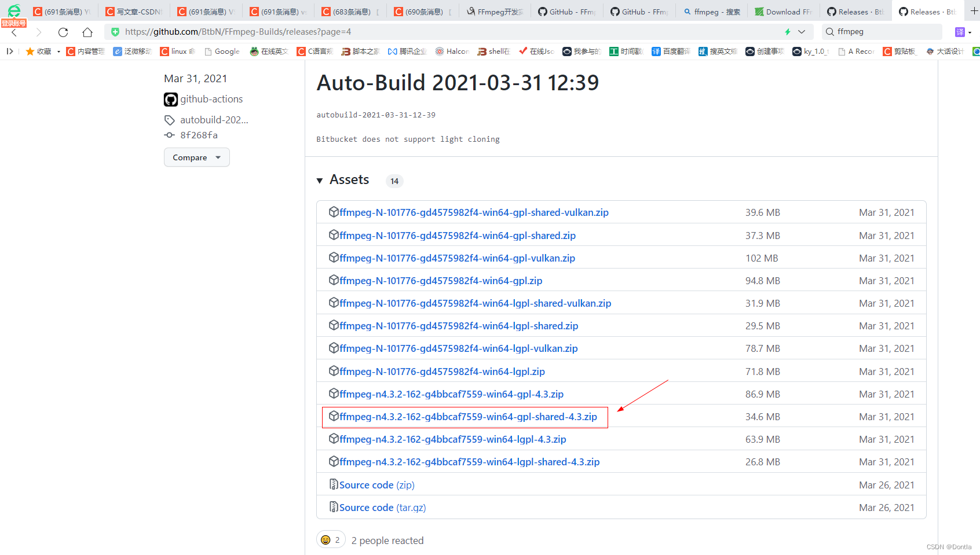Click the 内容管理 bookmark
The image size is (980, 555).
pos(86,52)
